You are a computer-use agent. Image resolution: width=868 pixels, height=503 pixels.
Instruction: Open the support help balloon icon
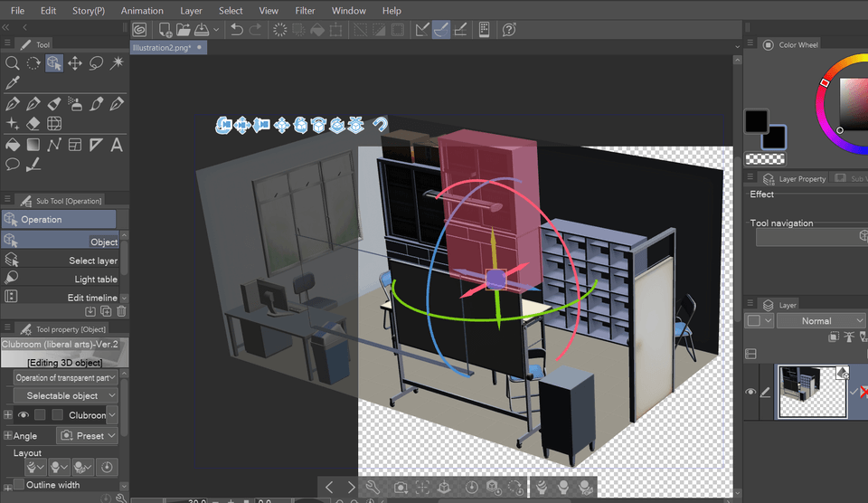[509, 30]
